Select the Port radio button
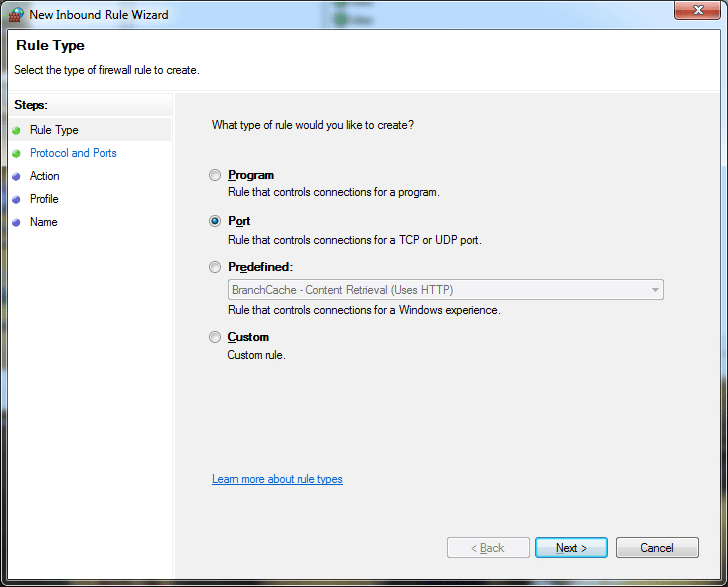728x587 pixels. click(x=214, y=221)
